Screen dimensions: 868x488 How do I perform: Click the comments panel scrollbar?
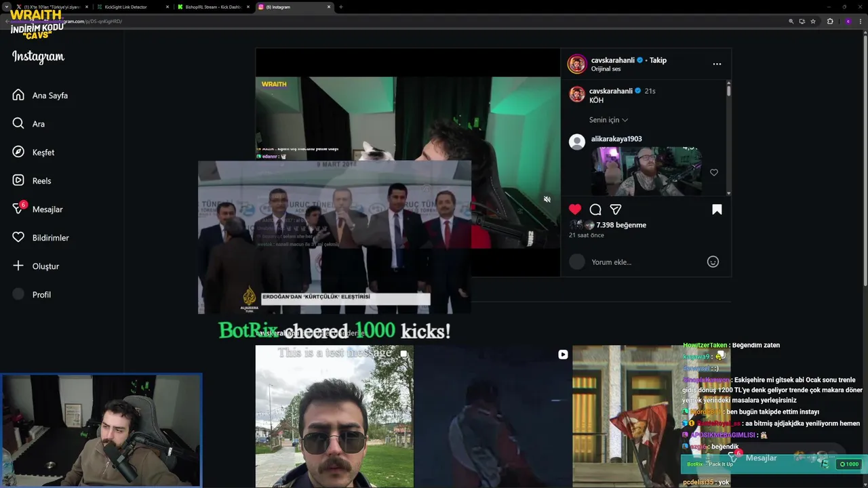(728, 89)
